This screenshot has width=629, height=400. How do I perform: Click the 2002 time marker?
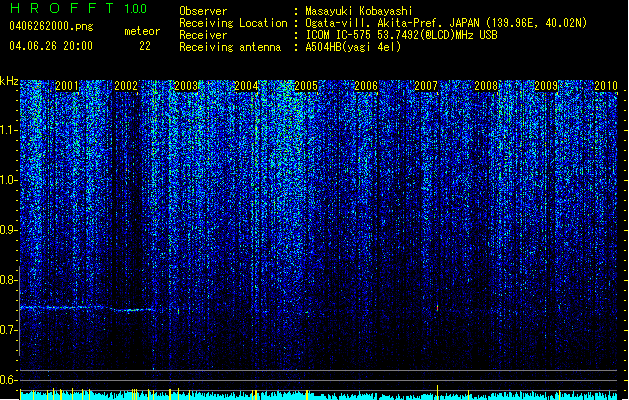[x=126, y=85]
